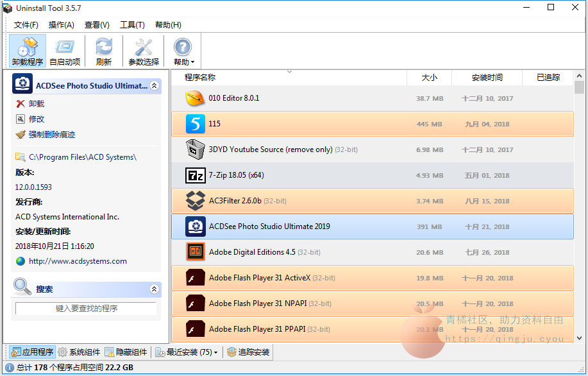Click 追踪安装 traced install button
The width and height of the screenshot is (588, 376).
(x=248, y=352)
